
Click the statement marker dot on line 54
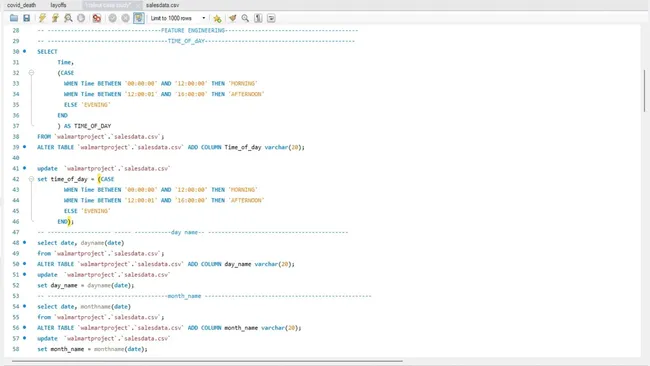click(24, 306)
